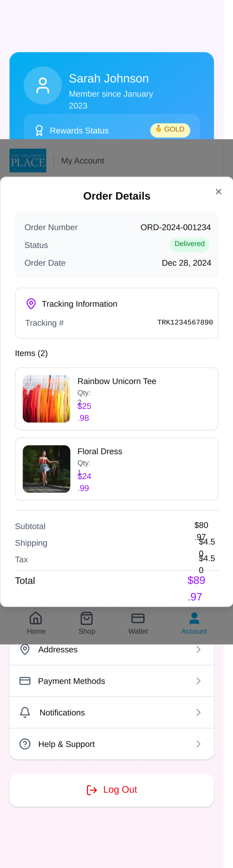Expand the Notifications chevron

pos(198,712)
